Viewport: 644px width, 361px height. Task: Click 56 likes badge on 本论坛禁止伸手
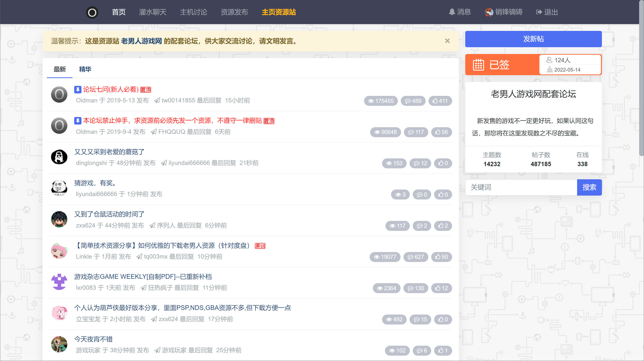tap(441, 132)
